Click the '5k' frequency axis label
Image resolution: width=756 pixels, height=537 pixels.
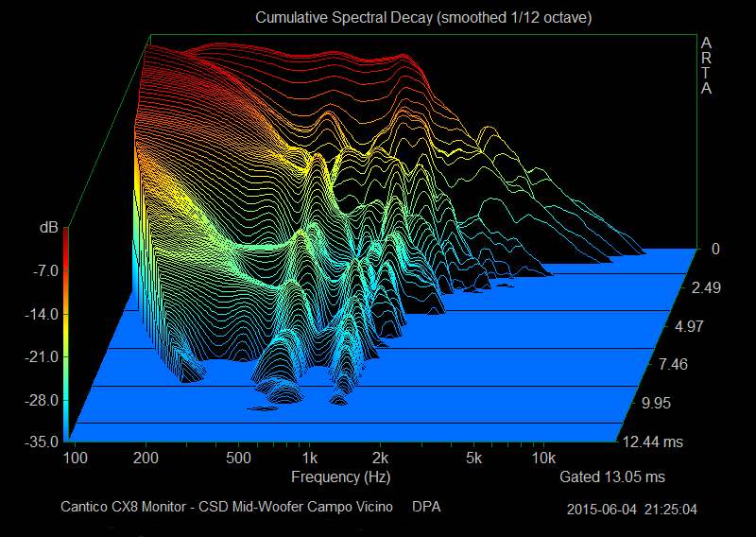tap(474, 458)
